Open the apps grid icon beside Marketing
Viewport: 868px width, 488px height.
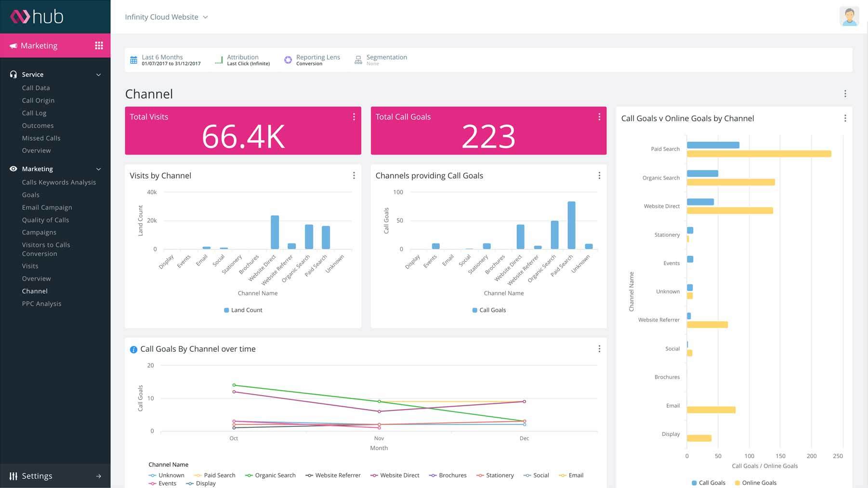99,46
